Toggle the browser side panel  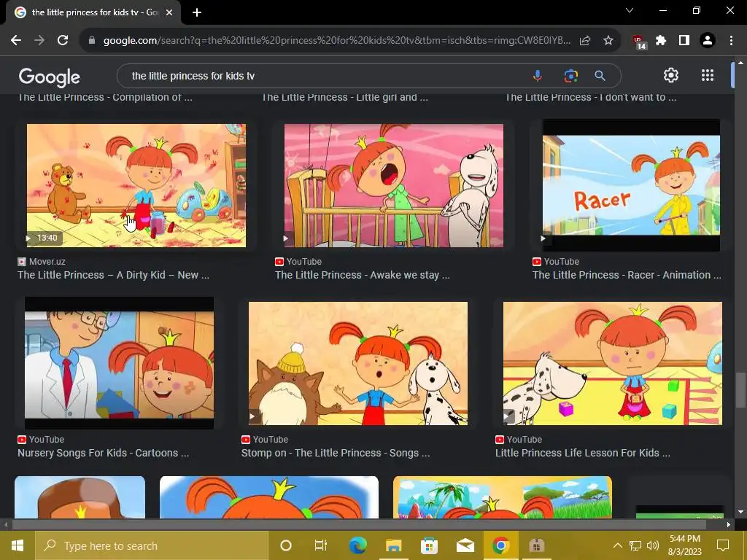tap(684, 41)
